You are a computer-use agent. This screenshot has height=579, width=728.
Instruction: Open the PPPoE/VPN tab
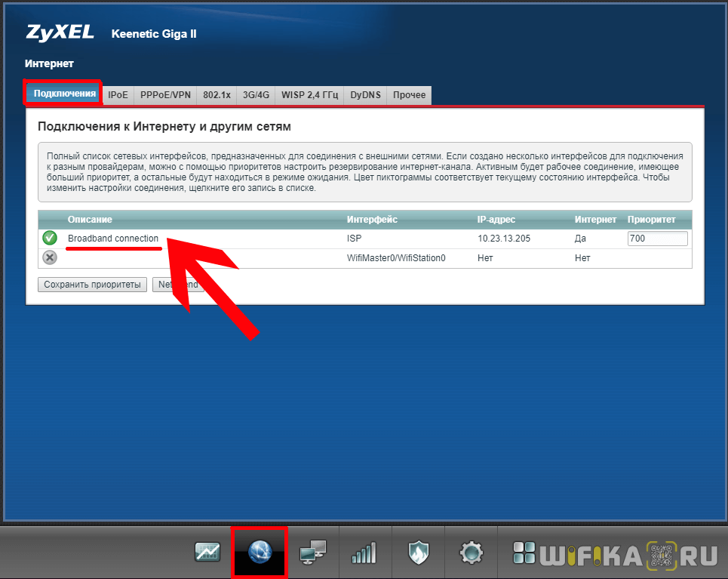point(165,95)
